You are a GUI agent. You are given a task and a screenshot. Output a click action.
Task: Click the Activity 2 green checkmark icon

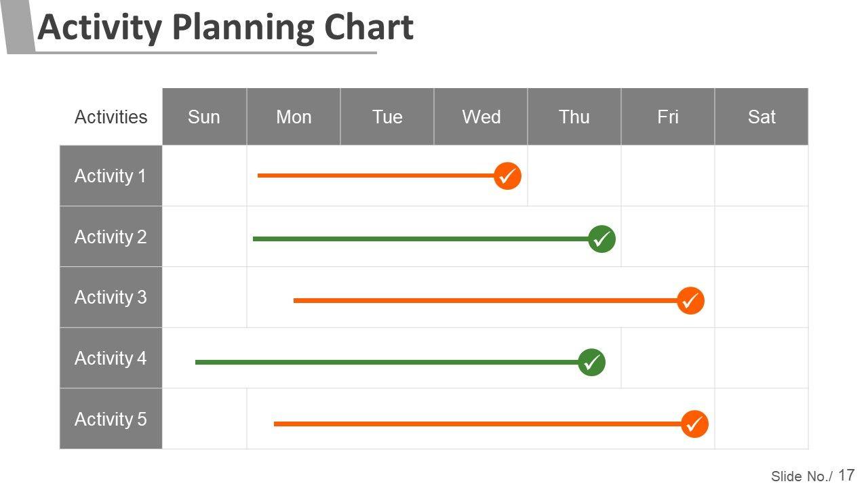[x=601, y=239]
